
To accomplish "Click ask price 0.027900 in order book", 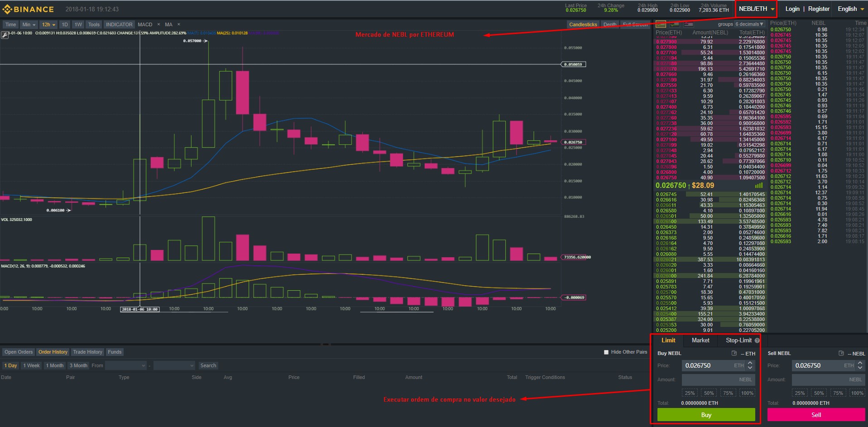I will pyautogui.click(x=666, y=42).
